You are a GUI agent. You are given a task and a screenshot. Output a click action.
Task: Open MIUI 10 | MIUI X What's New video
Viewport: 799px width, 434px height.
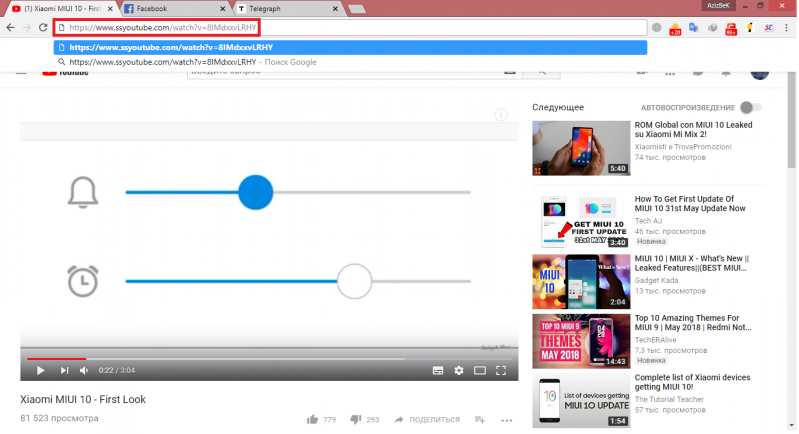tap(691, 263)
